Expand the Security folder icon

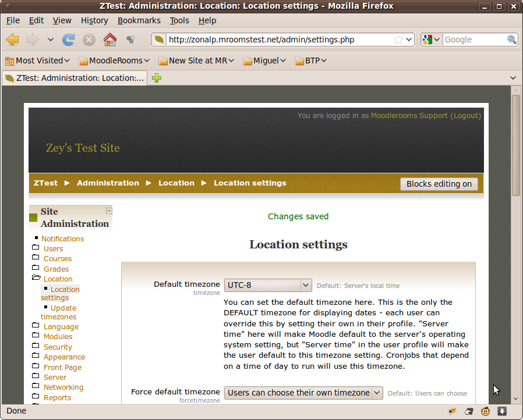36,346
